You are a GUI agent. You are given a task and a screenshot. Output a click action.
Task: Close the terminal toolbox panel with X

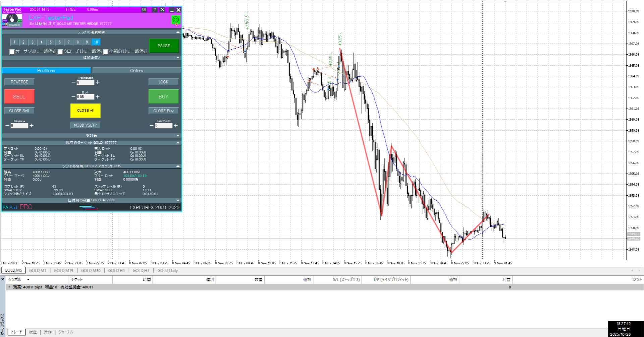click(x=3, y=279)
